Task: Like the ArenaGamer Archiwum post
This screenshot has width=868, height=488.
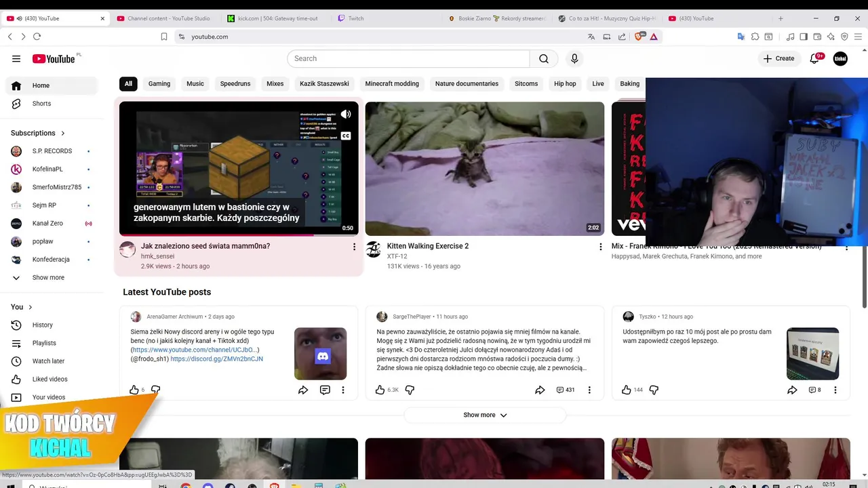Action: coord(134,390)
